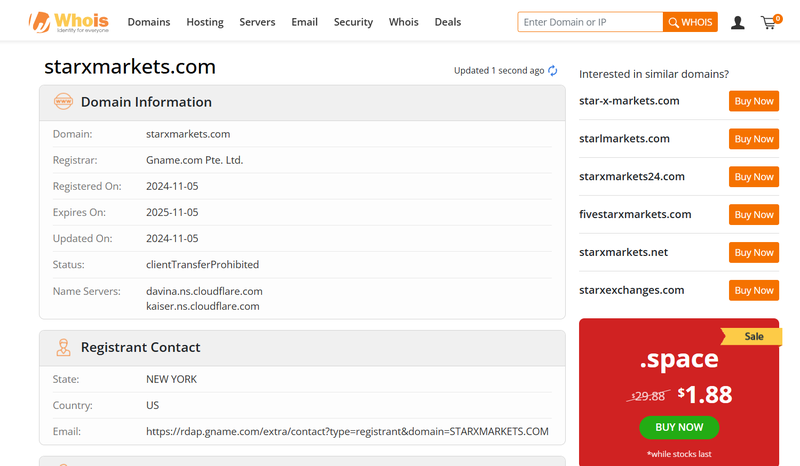Click the yellow Sale ribbon
The width and height of the screenshot is (800, 466).
752,336
